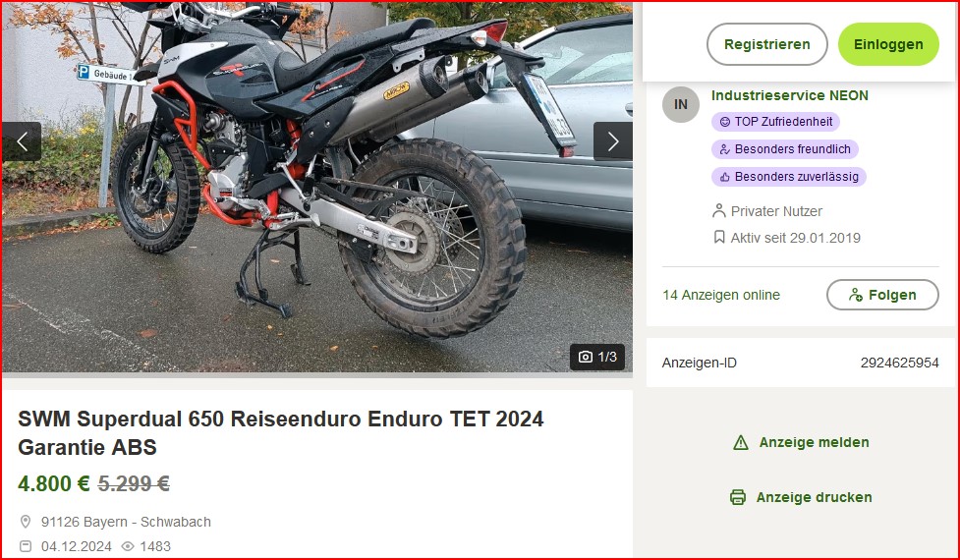The height and width of the screenshot is (560, 960).
Task: Click the location pin icon
Action: pos(26,522)
